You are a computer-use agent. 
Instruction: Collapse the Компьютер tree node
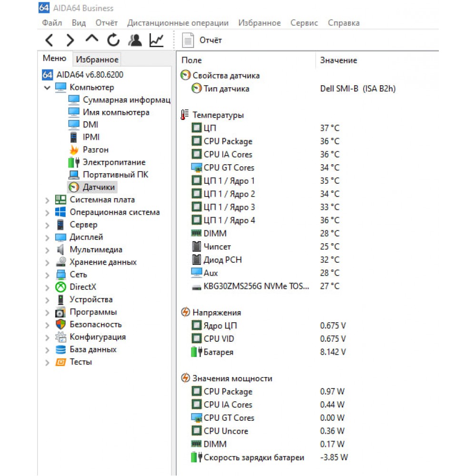tap(47, 88)
